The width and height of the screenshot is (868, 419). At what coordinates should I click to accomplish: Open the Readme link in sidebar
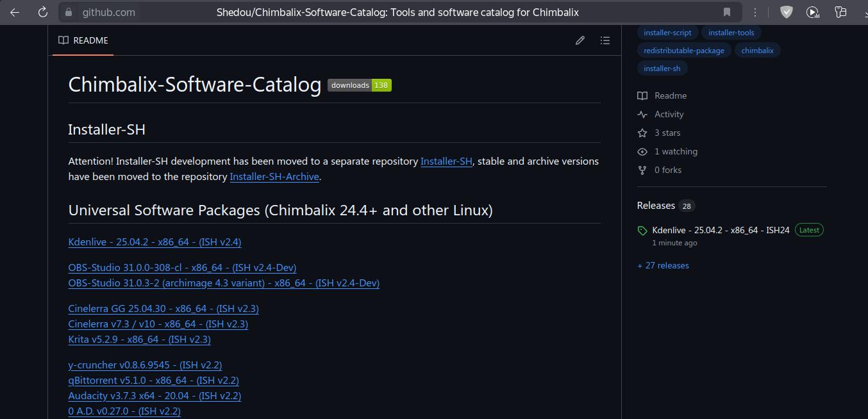(x=671, y=95)
